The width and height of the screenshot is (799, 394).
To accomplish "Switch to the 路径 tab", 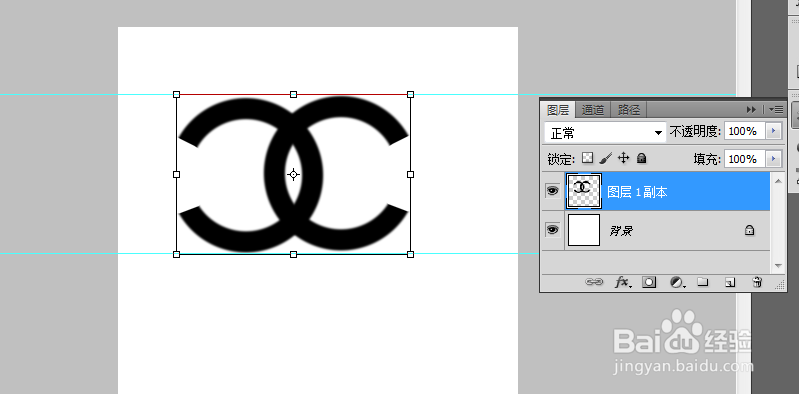I will coord(629,110).
